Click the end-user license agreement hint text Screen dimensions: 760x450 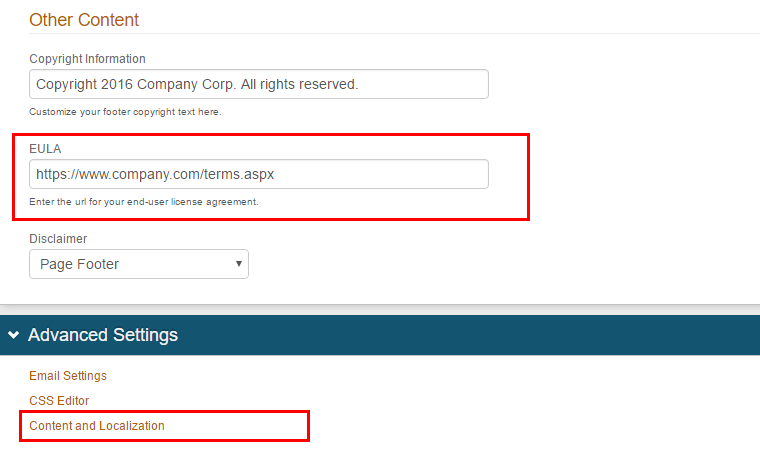[x=144, y=202]
